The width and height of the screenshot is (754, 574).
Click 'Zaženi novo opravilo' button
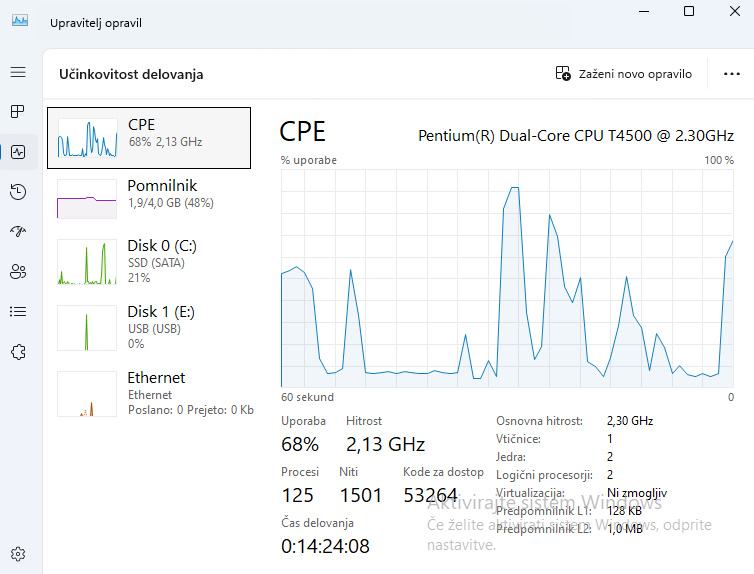coord(624,74)
